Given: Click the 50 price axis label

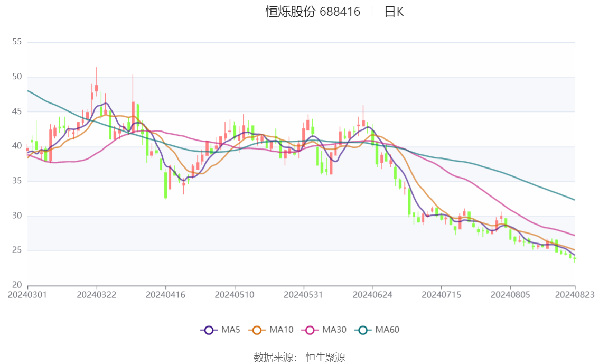Looking at the screenshot, I should coord(17,77).
